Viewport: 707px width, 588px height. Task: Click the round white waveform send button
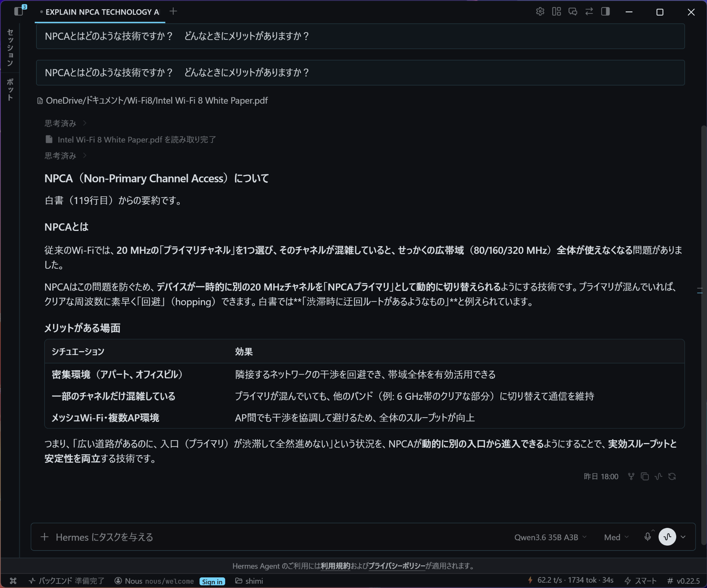667,537
